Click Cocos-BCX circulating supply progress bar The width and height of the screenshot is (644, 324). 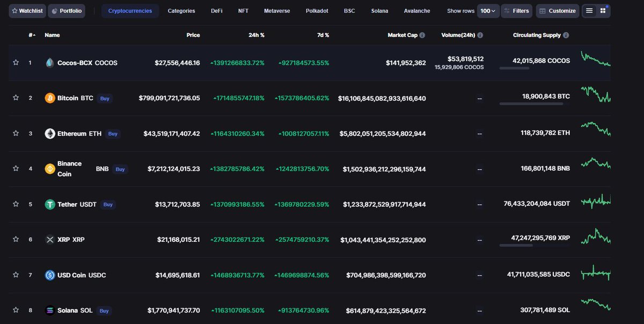click(x=535, y=68)
